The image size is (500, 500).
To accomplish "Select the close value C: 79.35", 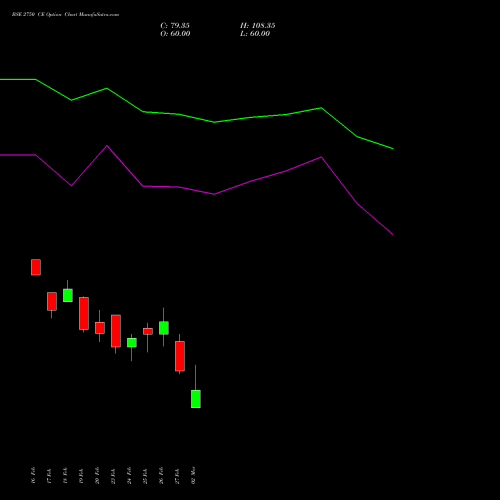I will [175, 26].
